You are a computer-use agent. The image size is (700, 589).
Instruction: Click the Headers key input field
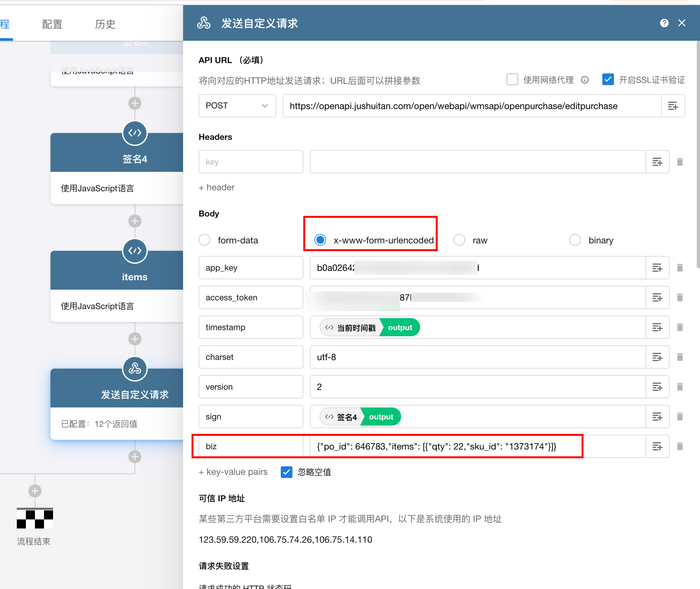click(251, 162)
